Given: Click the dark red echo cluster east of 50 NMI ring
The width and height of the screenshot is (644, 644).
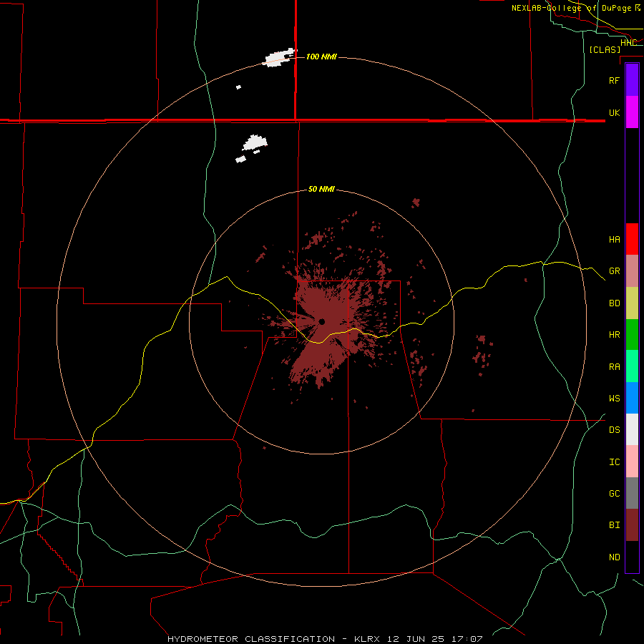Looking at the screenshot, I should pyautogui.click(x=482, y=353).
